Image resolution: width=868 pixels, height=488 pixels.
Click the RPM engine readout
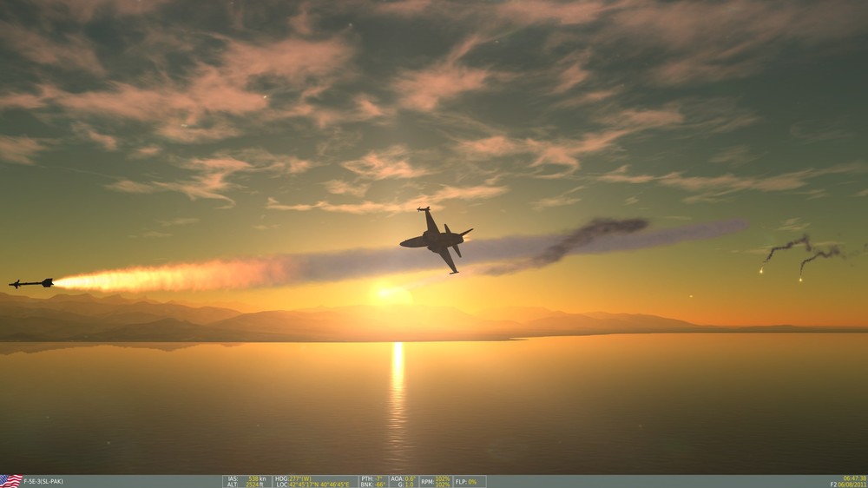[x=435, y=482]
